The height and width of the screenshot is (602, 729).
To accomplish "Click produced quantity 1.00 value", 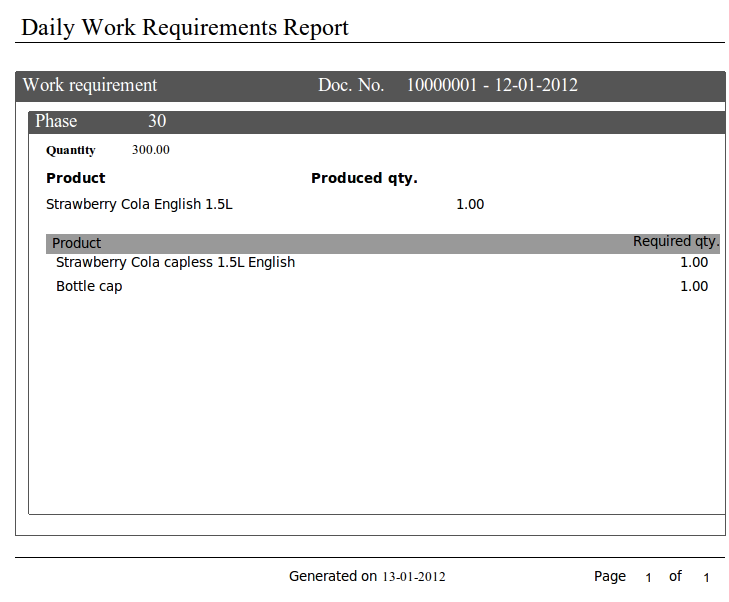I will [470, 204].
